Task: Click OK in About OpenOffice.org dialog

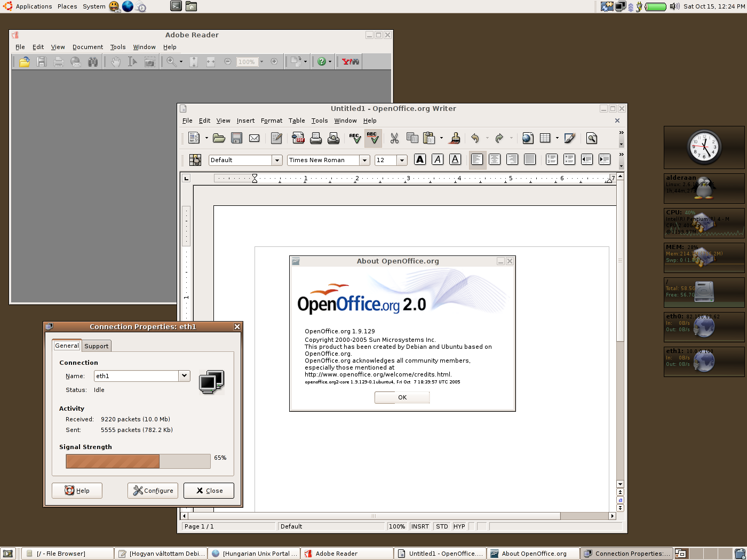Action: [x=402, y=397]
